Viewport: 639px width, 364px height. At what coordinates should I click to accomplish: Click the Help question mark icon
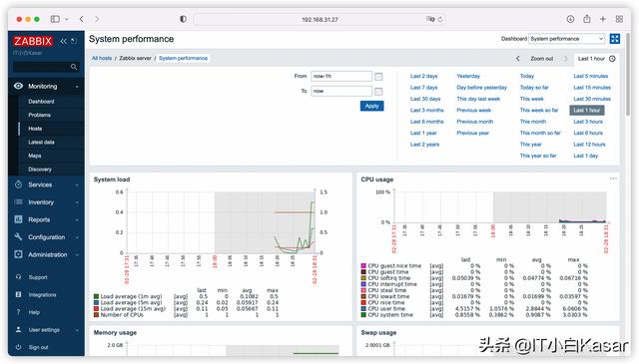pos(18,312)
